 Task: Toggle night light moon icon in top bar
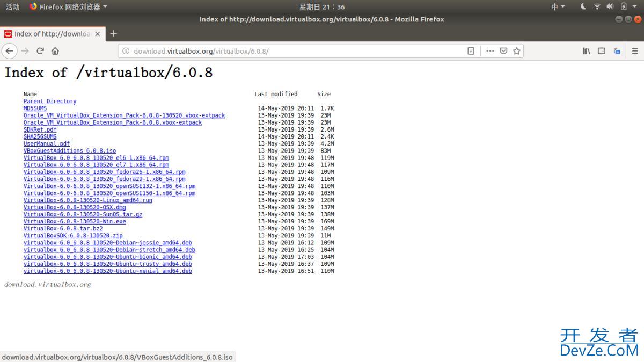583,6
